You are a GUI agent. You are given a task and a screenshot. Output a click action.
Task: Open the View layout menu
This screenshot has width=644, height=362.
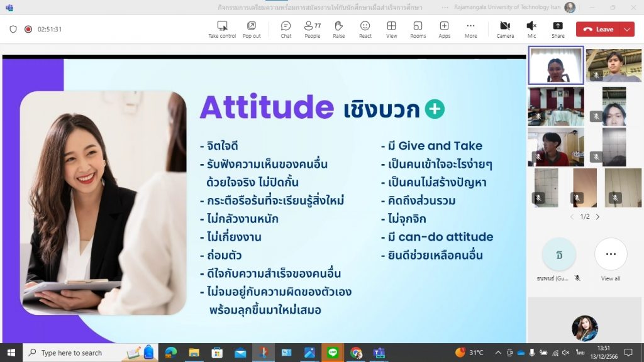[391, 29]
